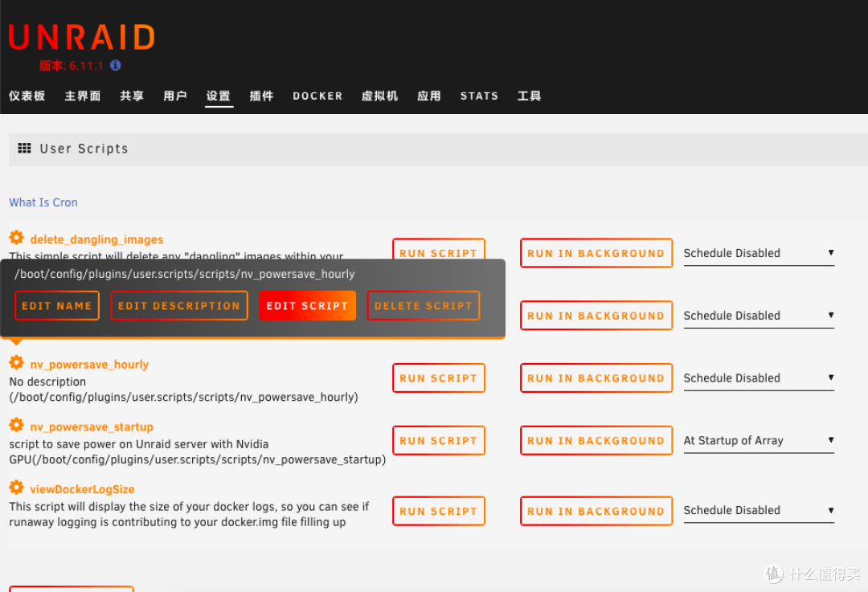Click RUN SCRIPT for viewDockerLogSize
The width and height of the screenshot is (868, 592).
[x=438, y=511]
